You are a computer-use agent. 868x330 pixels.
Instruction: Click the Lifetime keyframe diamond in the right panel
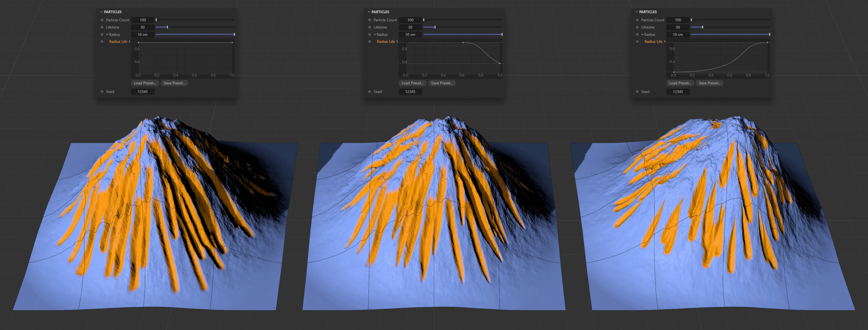(x=637, y=27)
